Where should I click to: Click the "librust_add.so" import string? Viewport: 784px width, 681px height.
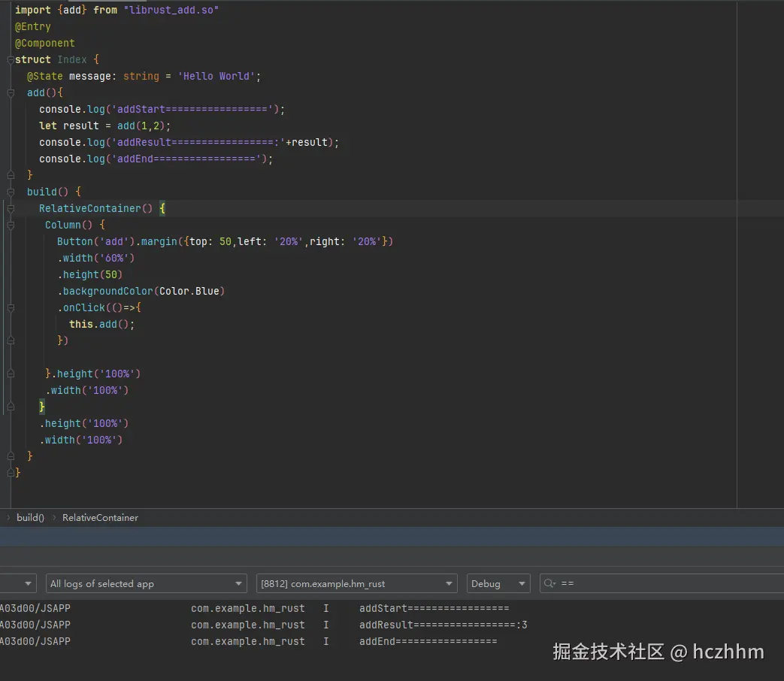[171, 10]
